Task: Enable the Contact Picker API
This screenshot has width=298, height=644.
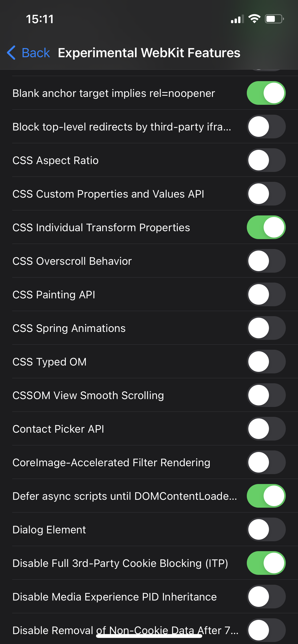Action: tap(266, 429)
